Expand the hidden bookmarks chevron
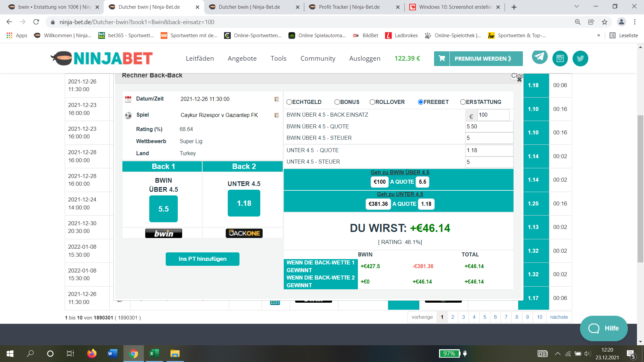 point(598,36)
